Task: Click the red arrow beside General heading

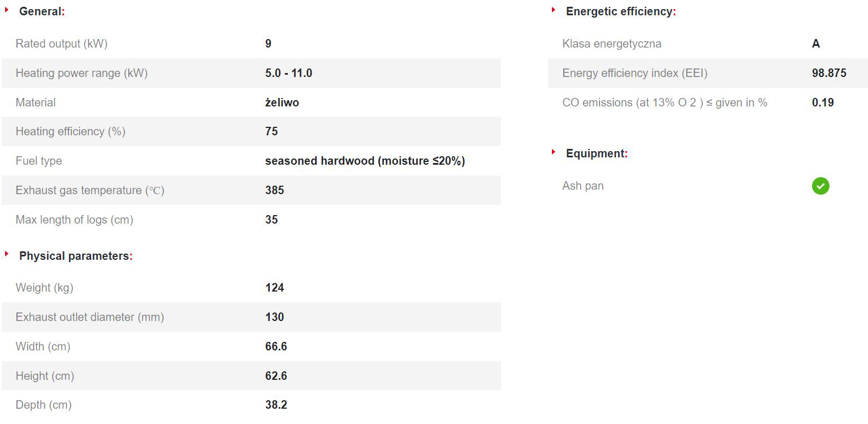Action: pyautogui.click(x=7, y=10)
